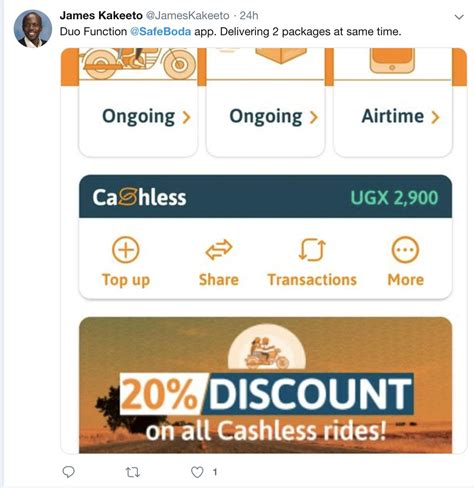
Task: Open the first Ongoing ride chevron
Action: pyautogui.click(x=187, y=117)
